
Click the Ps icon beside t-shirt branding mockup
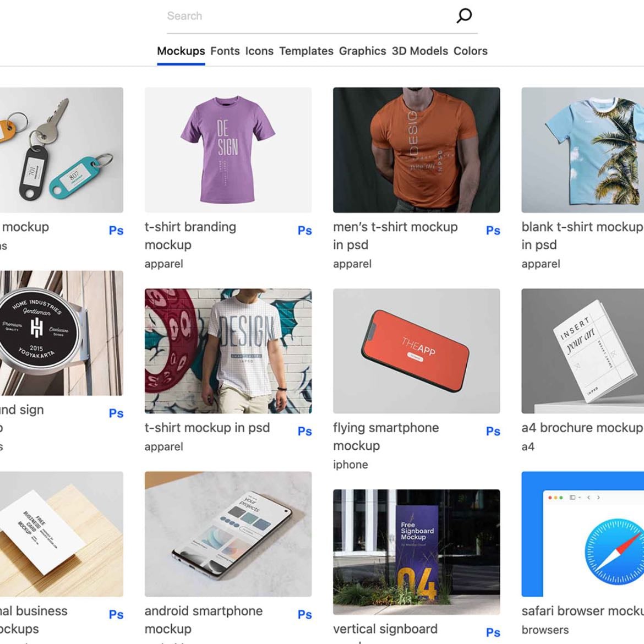pos(305,231)
